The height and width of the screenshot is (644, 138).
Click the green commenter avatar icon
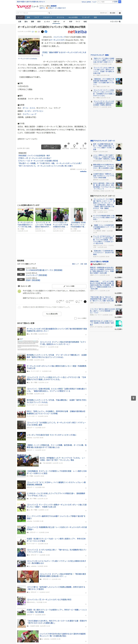pos(19,291)
